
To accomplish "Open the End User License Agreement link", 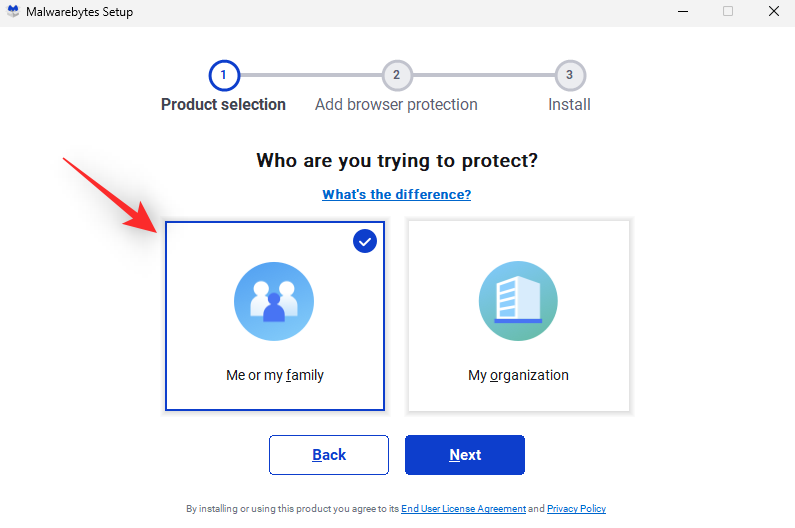I will tap(463, 509).
